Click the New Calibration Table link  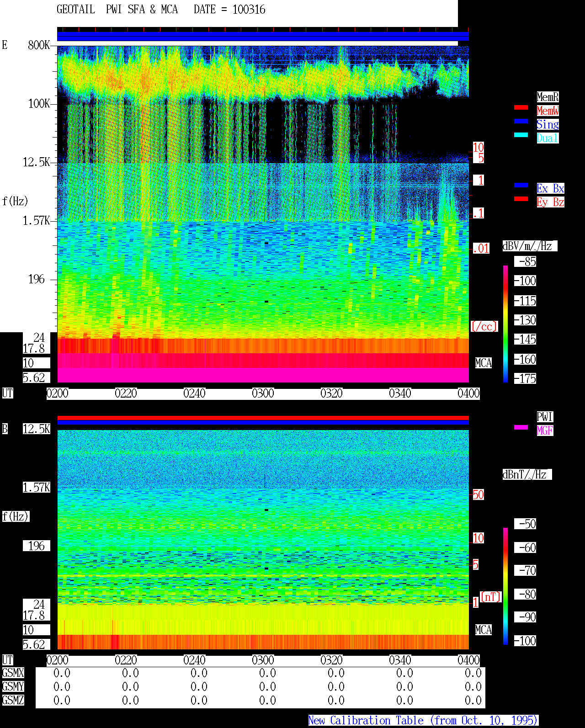(423, 720)
